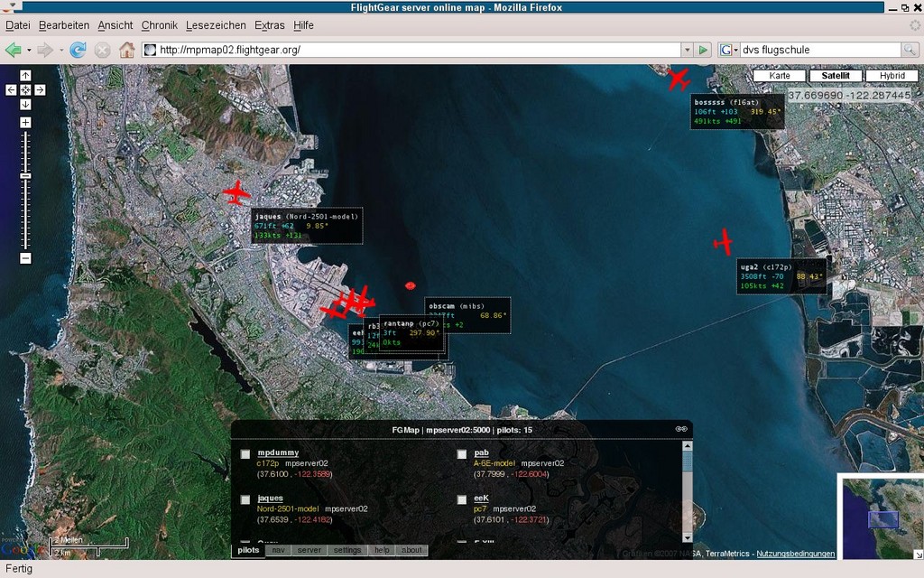Image resolution: width=924 pixels, height=578 pixels.
Task: Click the browser Reload button
Action: (79, 50)
